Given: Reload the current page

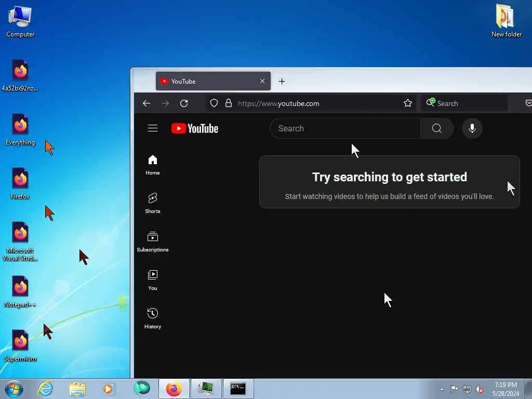Looking at the screenshot, I should [184, 103].
